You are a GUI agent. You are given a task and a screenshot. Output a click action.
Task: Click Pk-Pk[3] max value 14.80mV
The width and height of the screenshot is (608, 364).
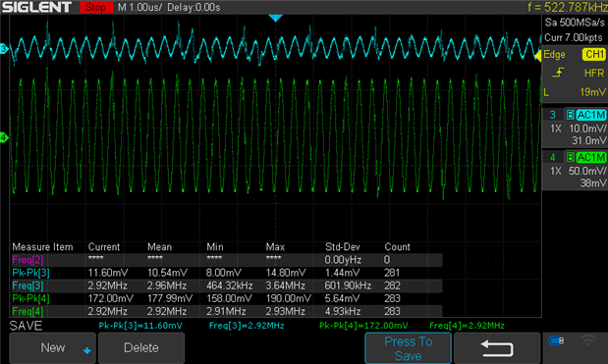(x=286, y=273)
